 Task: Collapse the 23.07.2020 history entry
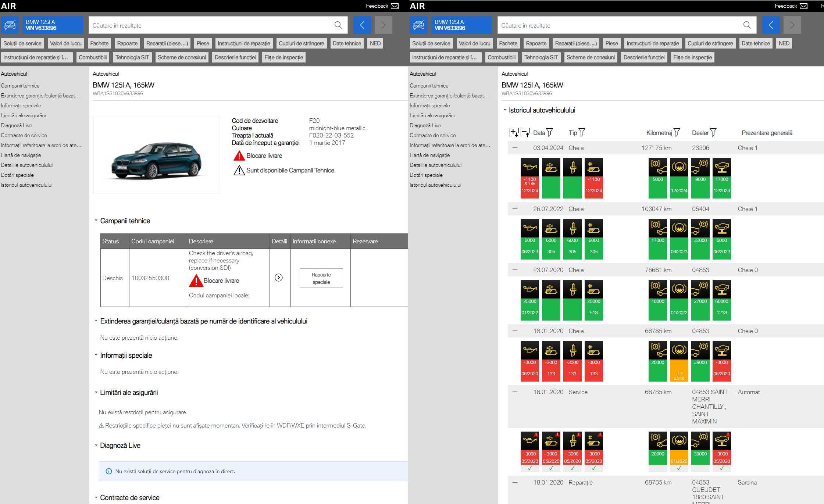(x=515, y=270)
